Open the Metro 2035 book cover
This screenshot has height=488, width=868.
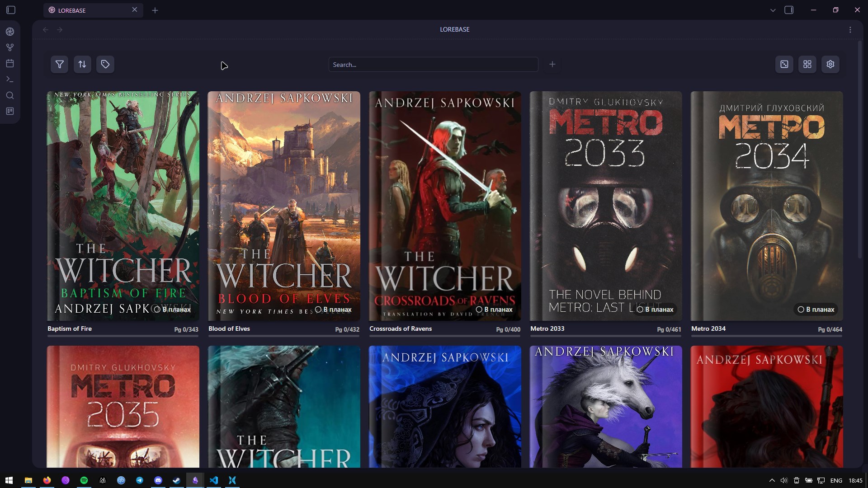[x=123, y=407]
